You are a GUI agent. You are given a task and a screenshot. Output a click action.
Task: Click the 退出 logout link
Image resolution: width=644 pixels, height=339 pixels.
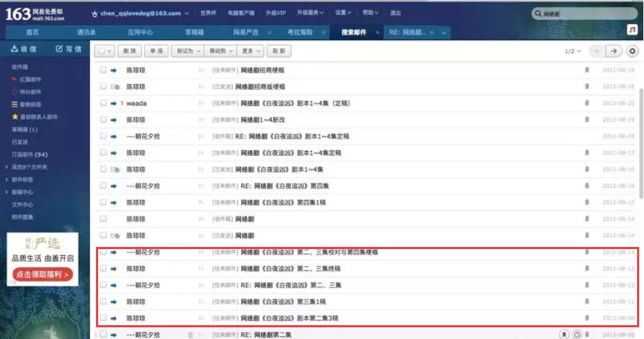pos(395,13)
